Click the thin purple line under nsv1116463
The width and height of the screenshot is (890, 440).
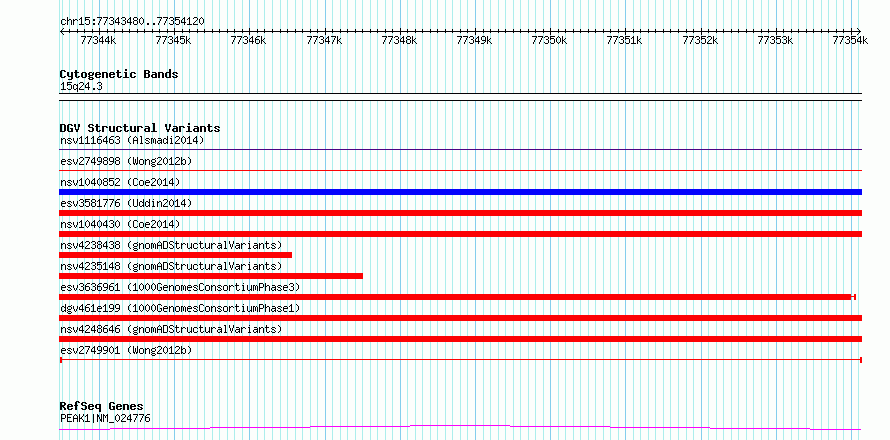(460, 149)
